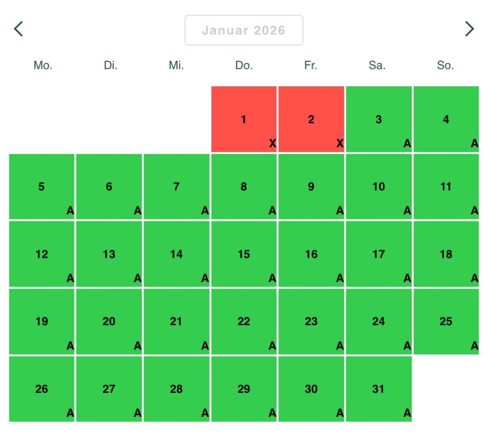Select unavailable January 1
499x448 pixels.
[x=244, y=119]
